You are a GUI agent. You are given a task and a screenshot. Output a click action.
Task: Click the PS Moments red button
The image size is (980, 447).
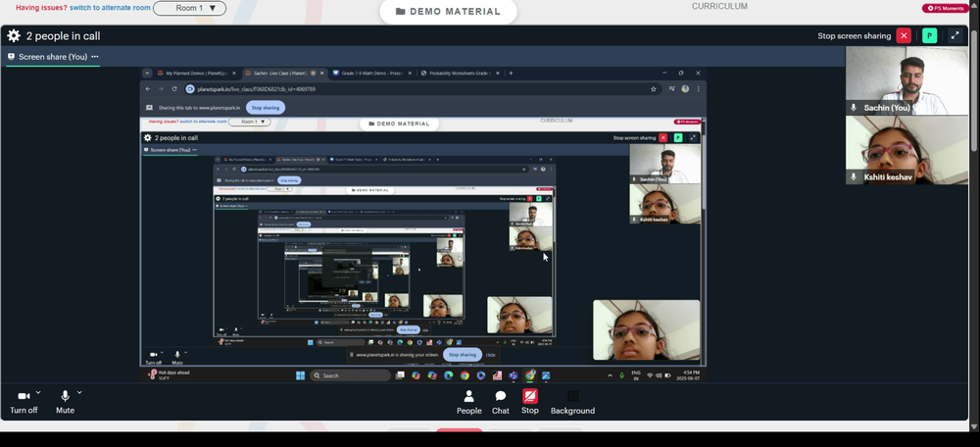click(x=946, y=8)
